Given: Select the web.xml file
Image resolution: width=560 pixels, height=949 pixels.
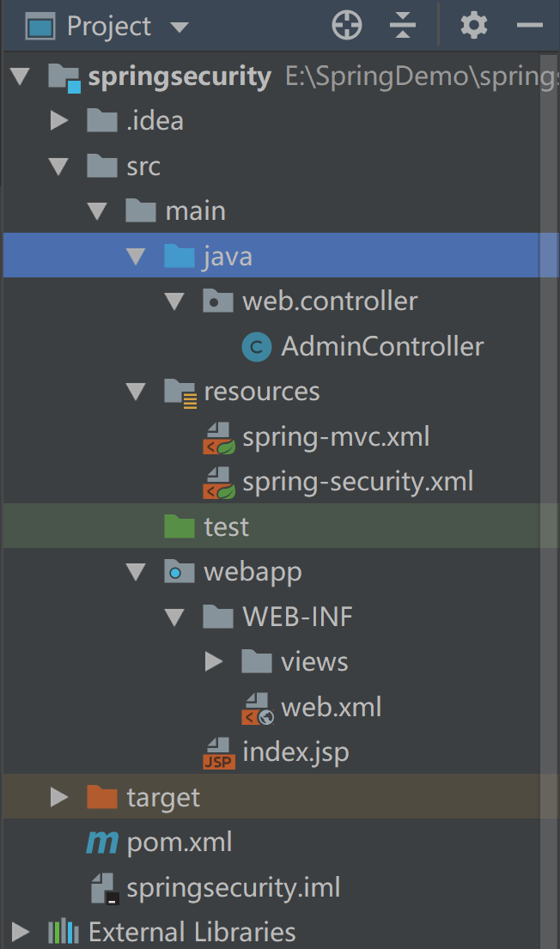Looking at the screenshot, I should click(x=331, y=708).
